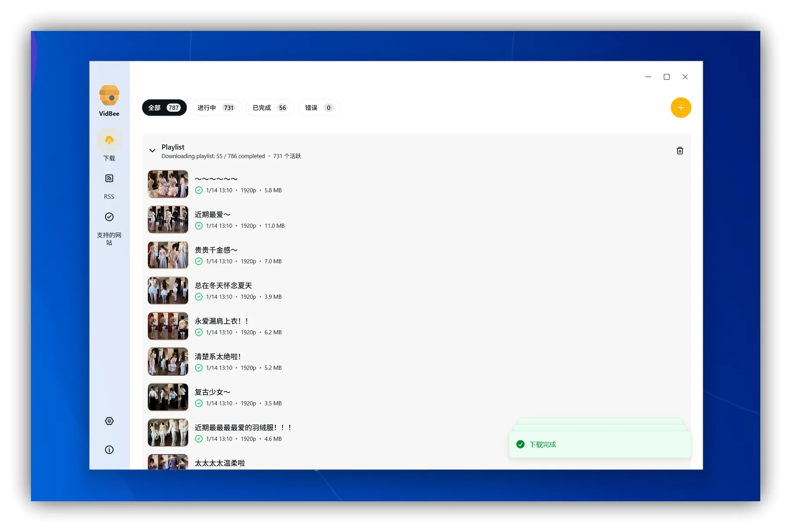Open the 贵贵千金感~ download entry

click(216, 250)
